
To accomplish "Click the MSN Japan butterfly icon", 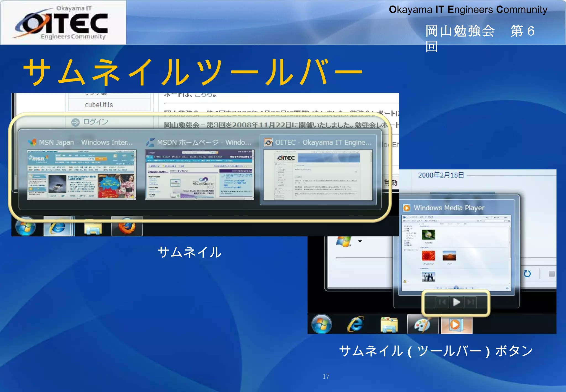I will pyautogui.click(x=32, y=142).
